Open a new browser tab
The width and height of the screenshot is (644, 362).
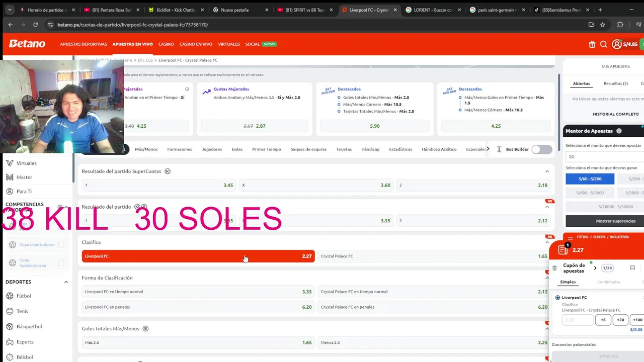[600, 10]
